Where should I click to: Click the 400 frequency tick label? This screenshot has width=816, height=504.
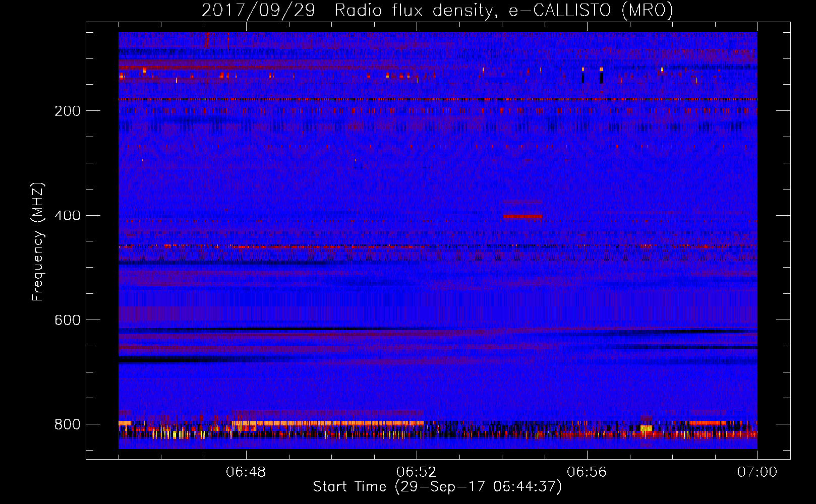click(x=68, y=216)
